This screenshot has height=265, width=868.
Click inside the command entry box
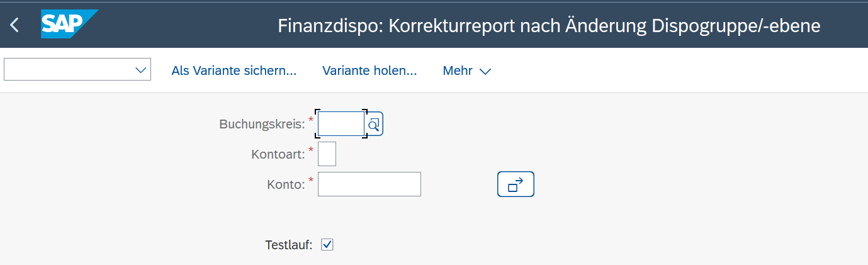pyautogui.click(x=69, y=70)
